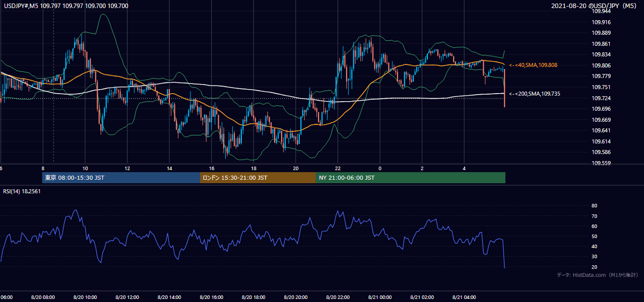Screen dimensions: 644x302
Task: Click the 8/20 20:00 date label
Action: (x=296, y=297)
